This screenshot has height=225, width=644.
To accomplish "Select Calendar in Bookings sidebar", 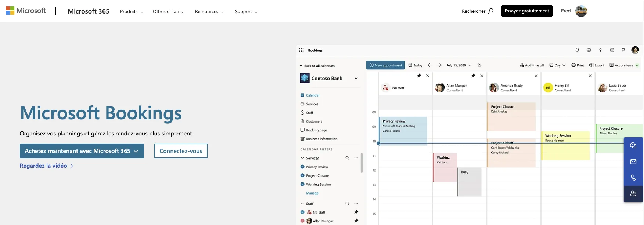I will (x=310, y=95).
